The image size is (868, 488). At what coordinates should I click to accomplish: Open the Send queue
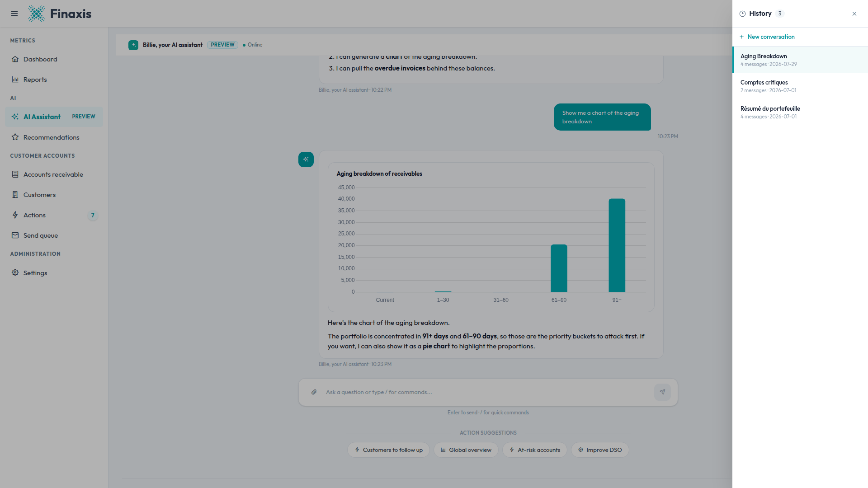(54, 235)
